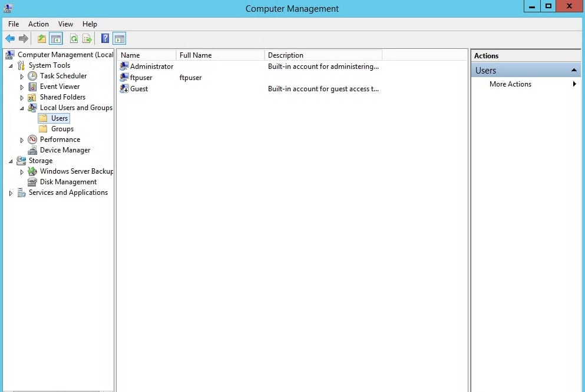Open Help via blue question-mark icon
The height and width of the screenshot is (392, 585).
point(105,38)
